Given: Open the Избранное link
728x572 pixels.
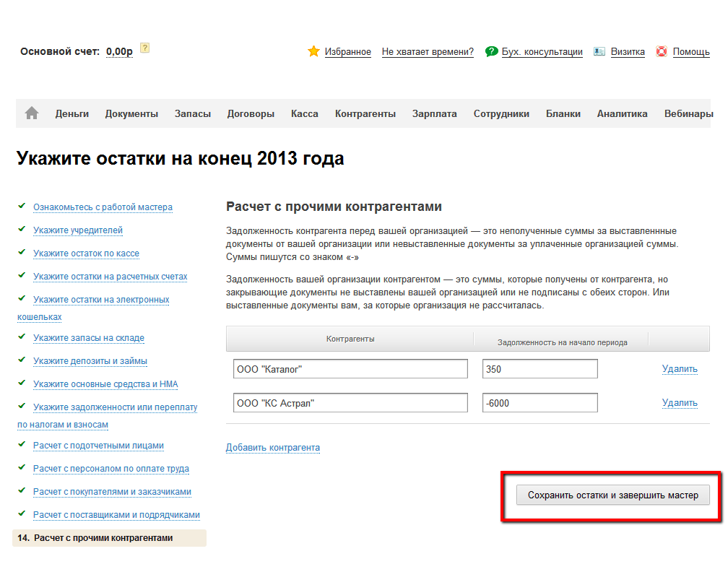Looking at the screenshot, I should [348, 52].
